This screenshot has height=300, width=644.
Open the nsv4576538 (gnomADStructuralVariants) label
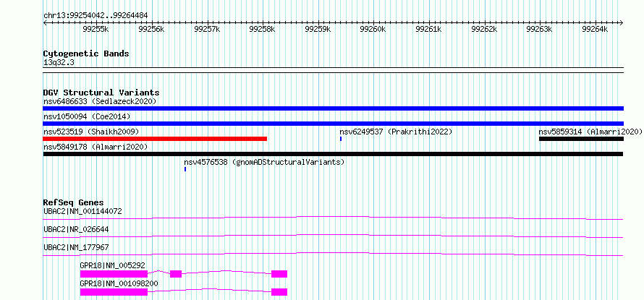point(264,162)
